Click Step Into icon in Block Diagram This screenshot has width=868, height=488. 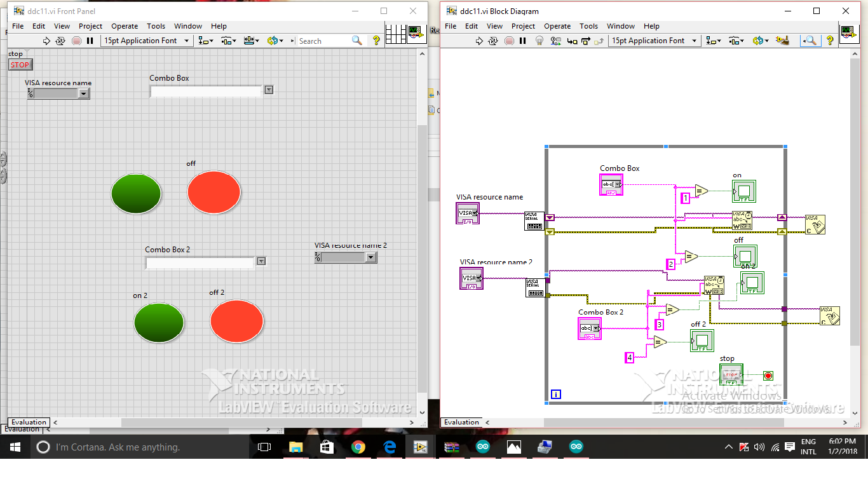(572, 41)
